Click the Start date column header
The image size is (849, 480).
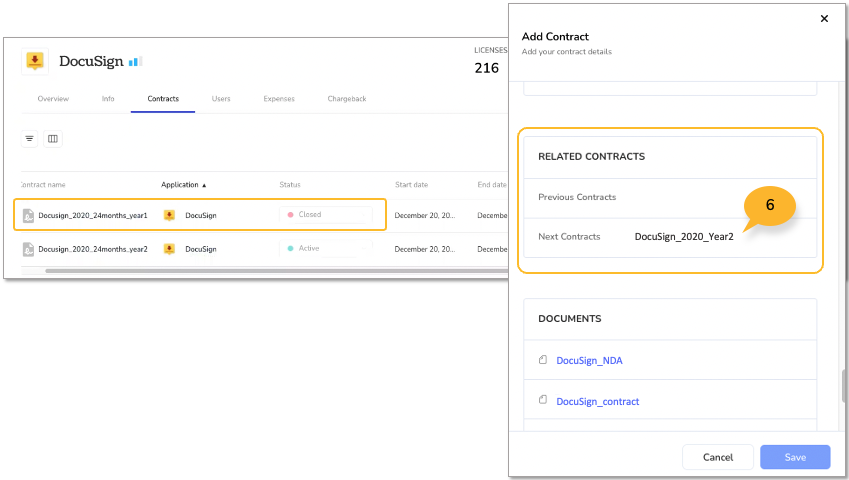[412, 185]
